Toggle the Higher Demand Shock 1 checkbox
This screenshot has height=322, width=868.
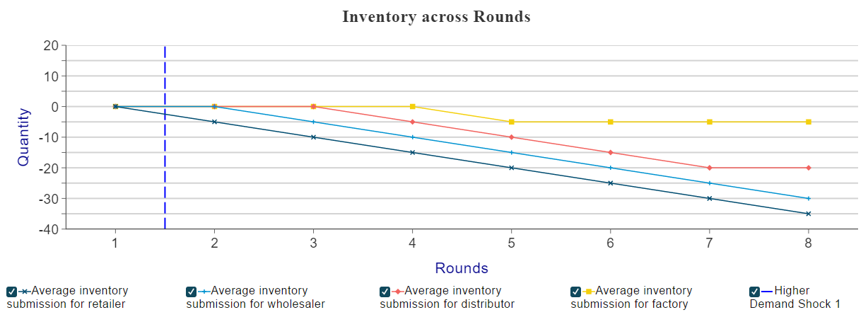pyautogui.click(x=755, y=292)
